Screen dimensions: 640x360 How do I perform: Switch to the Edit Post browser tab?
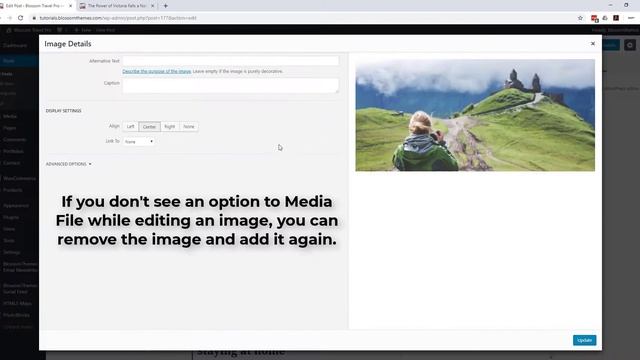pos(35,6)
